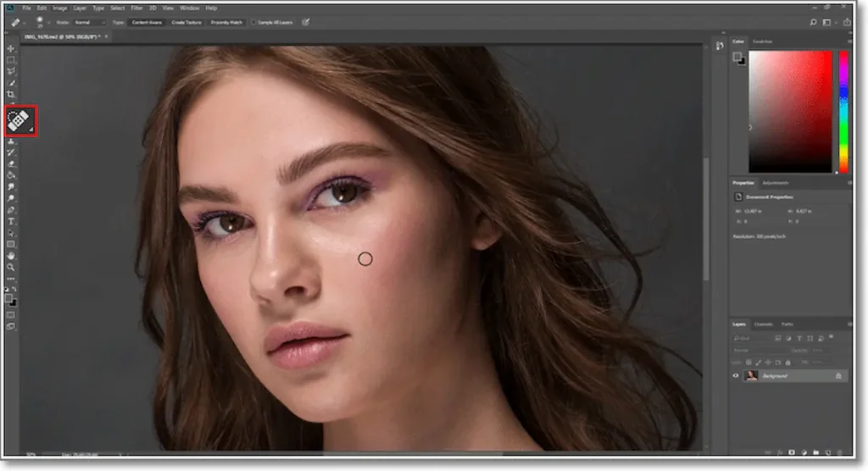Select Create Texture type button
868x471 pixels.
tap(186, 22)
